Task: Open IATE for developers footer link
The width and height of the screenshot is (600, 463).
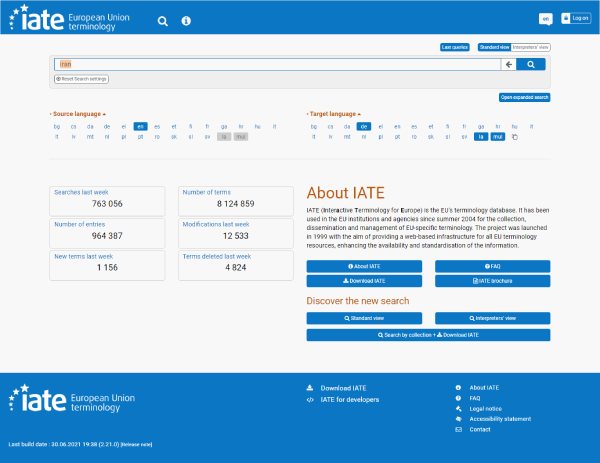Action: point(348,399)
